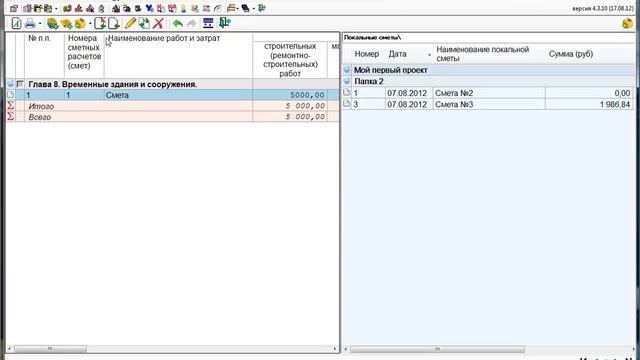Click the red X delete icon

coord(158,23)
